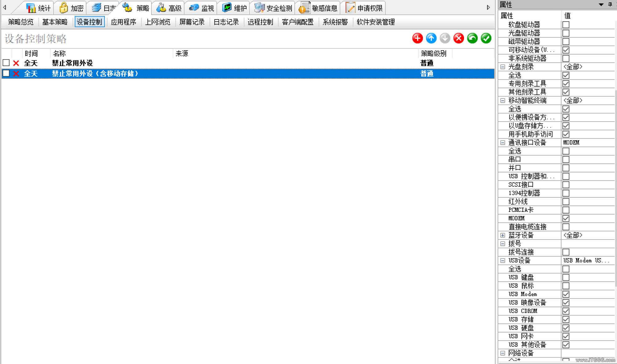This screenshot has width=617, height=364.
Task: Click the blue move-up arrow icon
Action: point(431,38)
